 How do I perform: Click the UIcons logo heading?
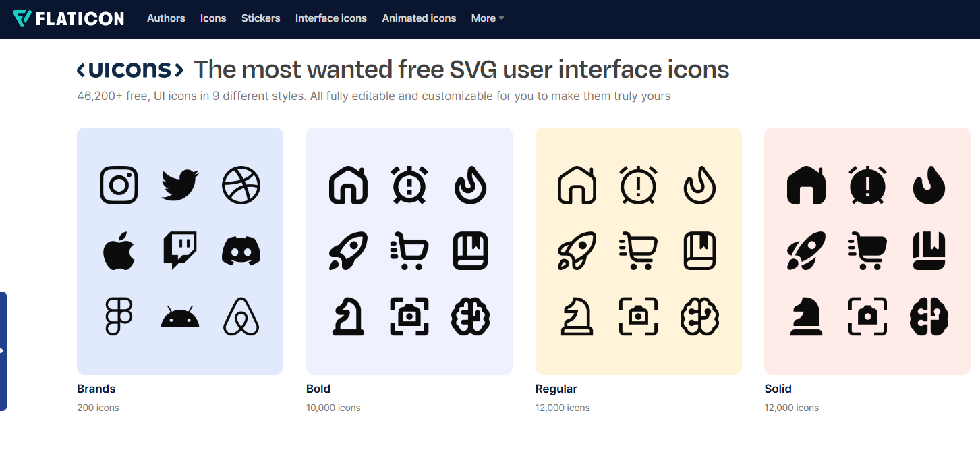click(130, 70)
